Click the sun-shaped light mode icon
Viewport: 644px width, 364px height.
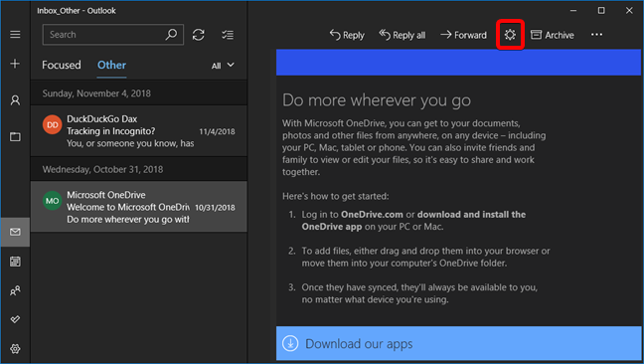[x=510, y=35]
